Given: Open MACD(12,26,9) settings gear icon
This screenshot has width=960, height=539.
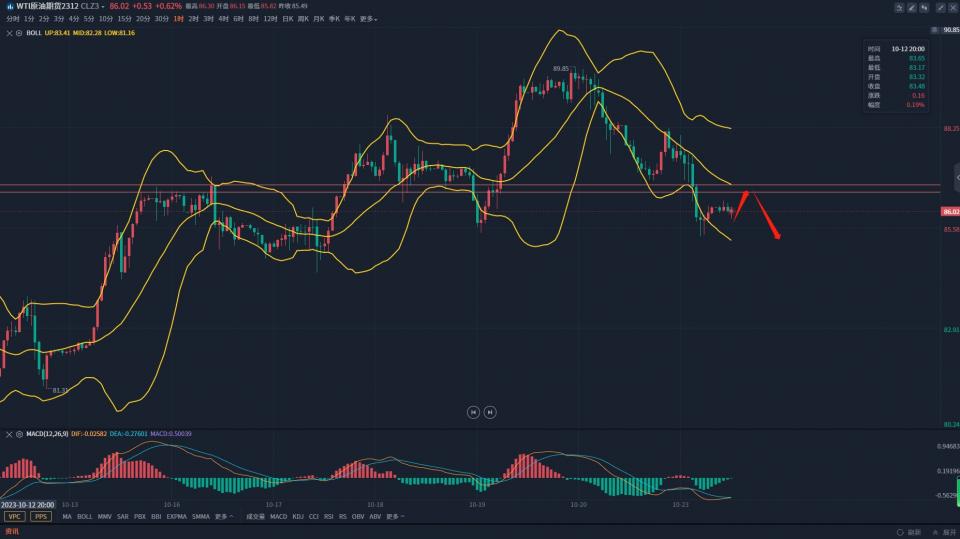Looking at the screenshot, I should [19, 434].
